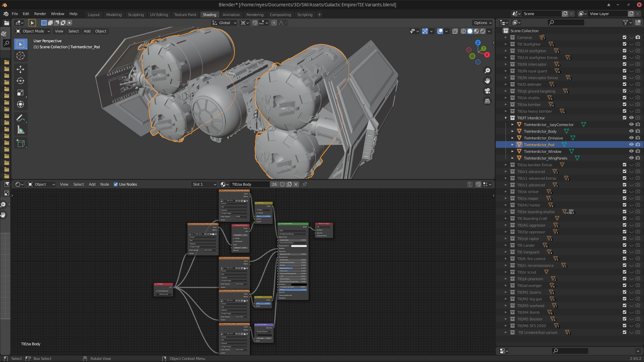Screen dimensions: 644x362
Task: Switch to the UV Editing workspace tab
Action: click(159, 15)
